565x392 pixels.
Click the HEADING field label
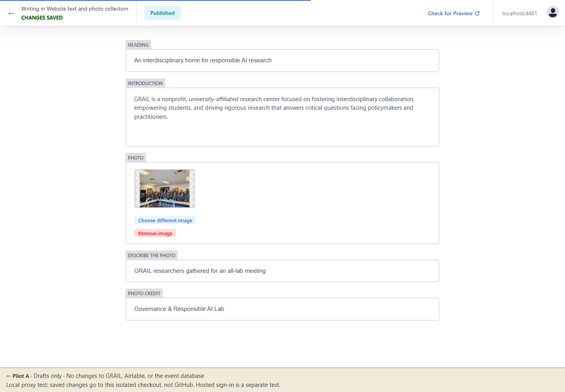[x=138, y=45]
